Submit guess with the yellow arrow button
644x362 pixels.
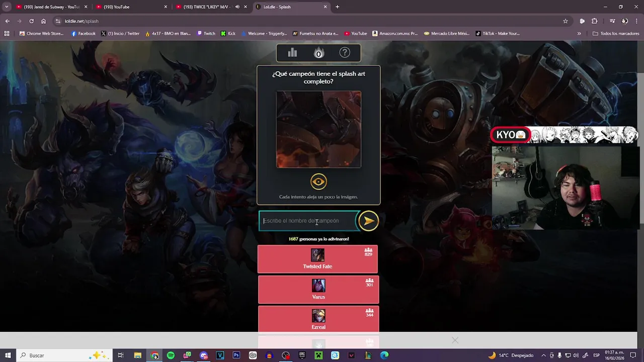[x=368, y=221]
